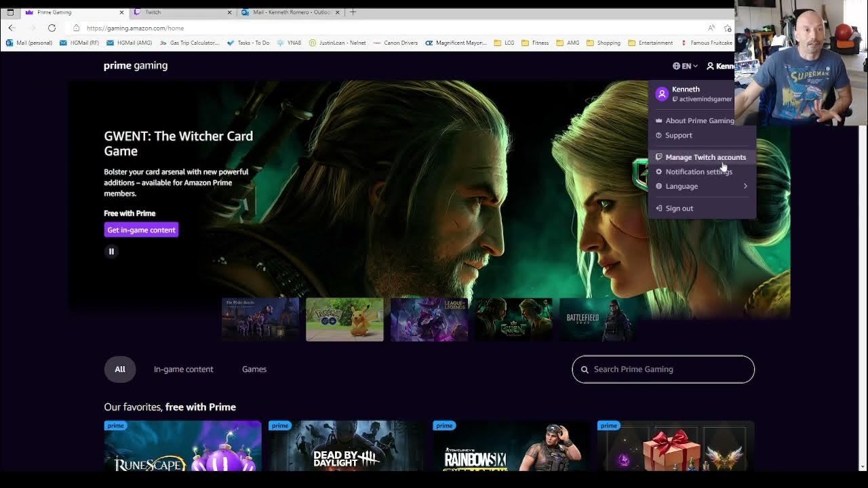The image size is (868, 488).
Task: Switch to the Outlook Mail tab
Action: pyautogui.click(x=291, y=12)
